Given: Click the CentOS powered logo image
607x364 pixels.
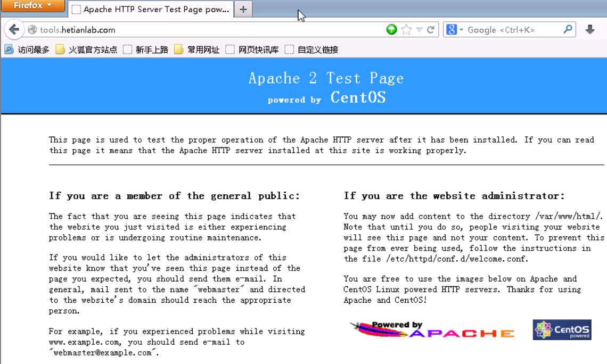Looking at the screenshot, I should (562, 329).
